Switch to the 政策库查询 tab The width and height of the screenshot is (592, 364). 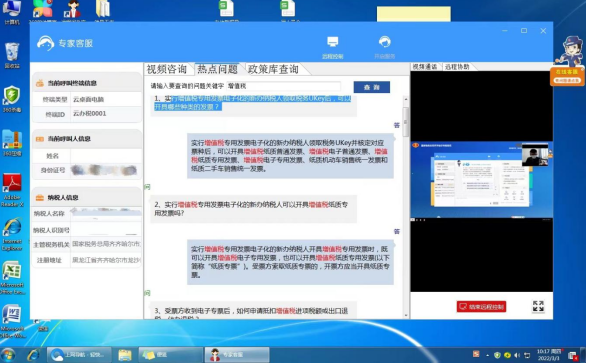click(273, 69)
